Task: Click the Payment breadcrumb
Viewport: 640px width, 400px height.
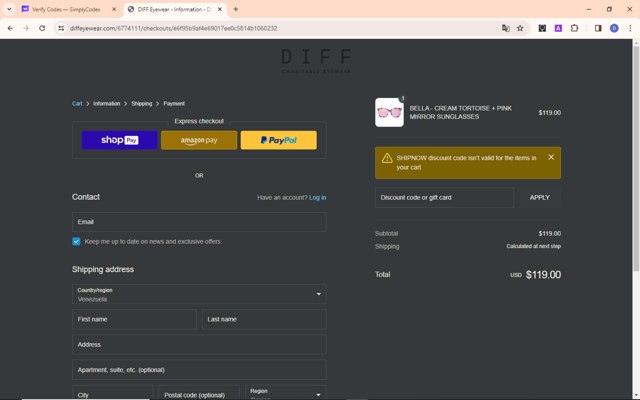Action: click(x=174, y=104)
